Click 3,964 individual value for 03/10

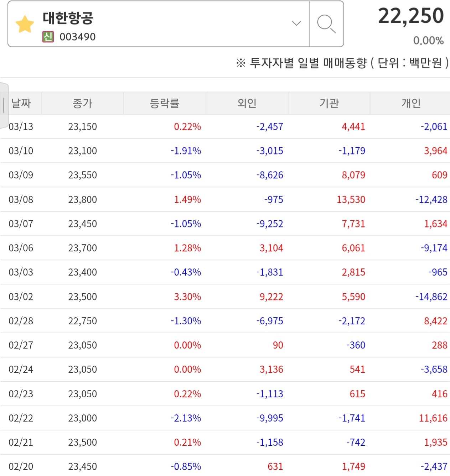(x=435, y=151)
